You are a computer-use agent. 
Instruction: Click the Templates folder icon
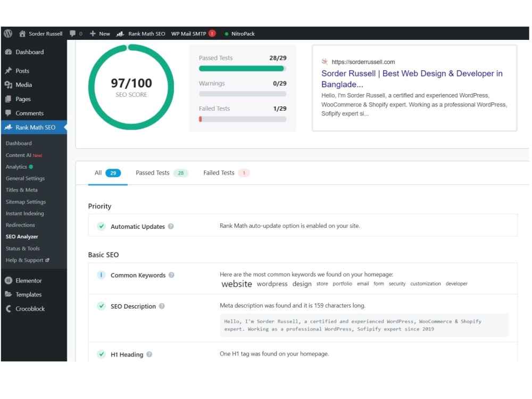pyautogui.click(x=9, y=295)
